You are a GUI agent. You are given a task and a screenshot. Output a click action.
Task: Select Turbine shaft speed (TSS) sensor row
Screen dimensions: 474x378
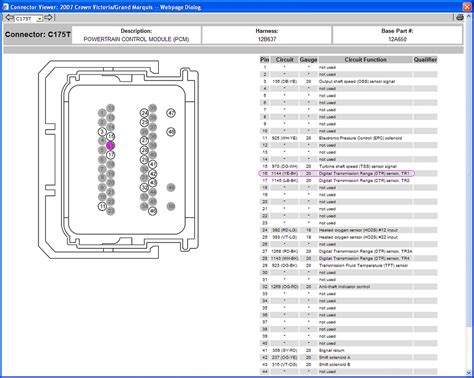(348, 166)
